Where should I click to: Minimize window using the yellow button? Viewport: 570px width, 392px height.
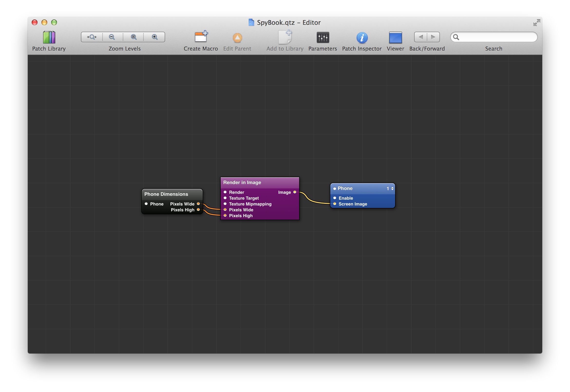44,23
